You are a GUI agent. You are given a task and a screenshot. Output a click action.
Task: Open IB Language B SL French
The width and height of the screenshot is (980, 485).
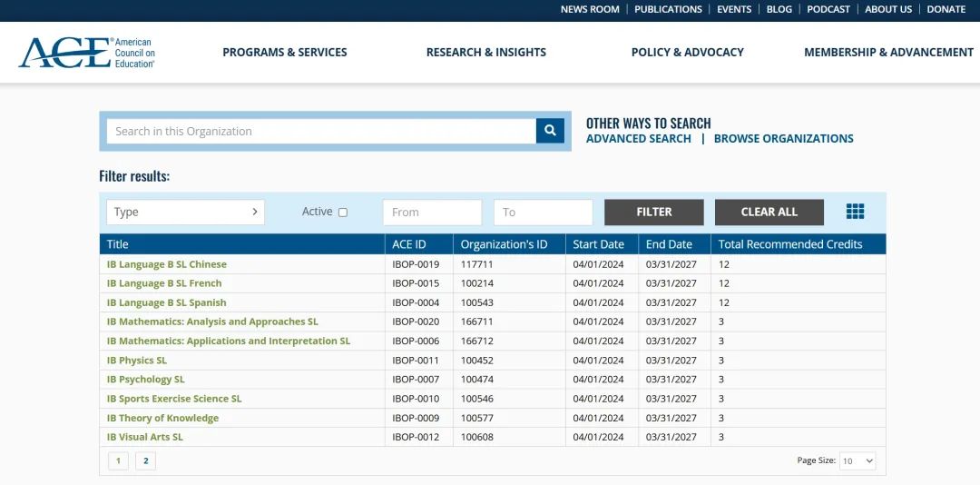click(x=164, y=283)
